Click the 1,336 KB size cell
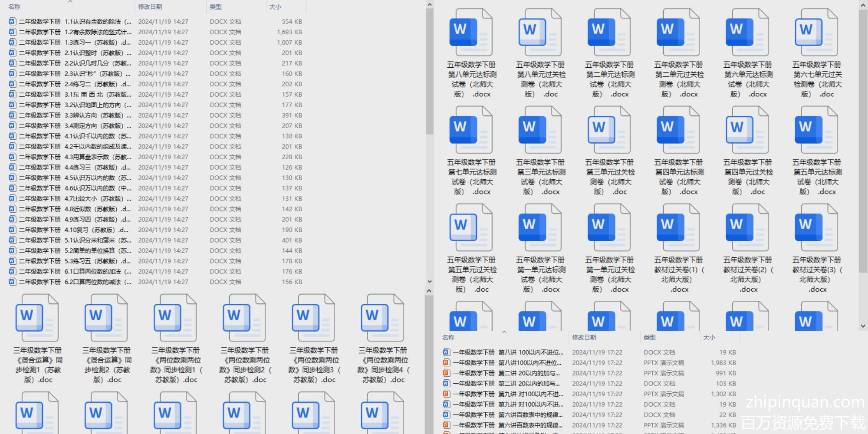This screenshot has height=434, width=868. [723, 425]
